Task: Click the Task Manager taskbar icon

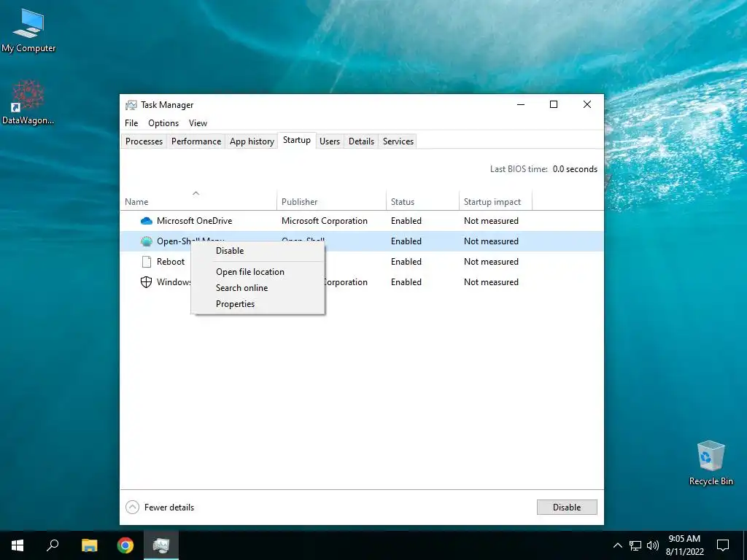Action: (161, 545)
